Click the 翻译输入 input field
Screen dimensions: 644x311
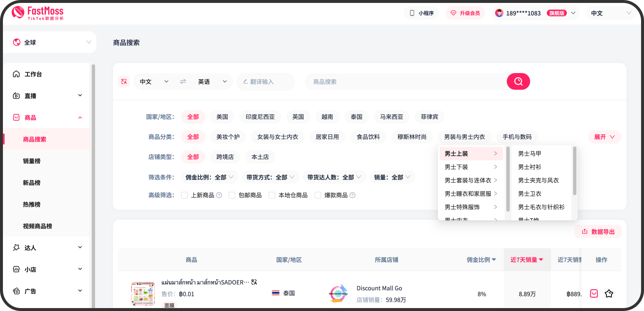tap(266, 81)
